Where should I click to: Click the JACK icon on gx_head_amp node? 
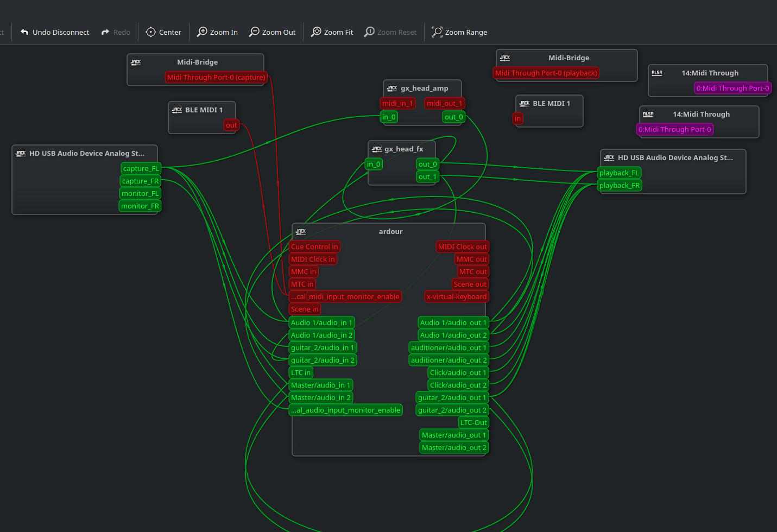(392, 88)
